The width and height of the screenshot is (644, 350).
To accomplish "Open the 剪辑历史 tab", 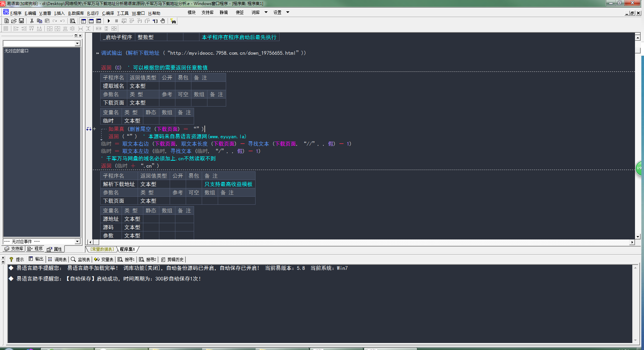I will [x=172, y=259].
